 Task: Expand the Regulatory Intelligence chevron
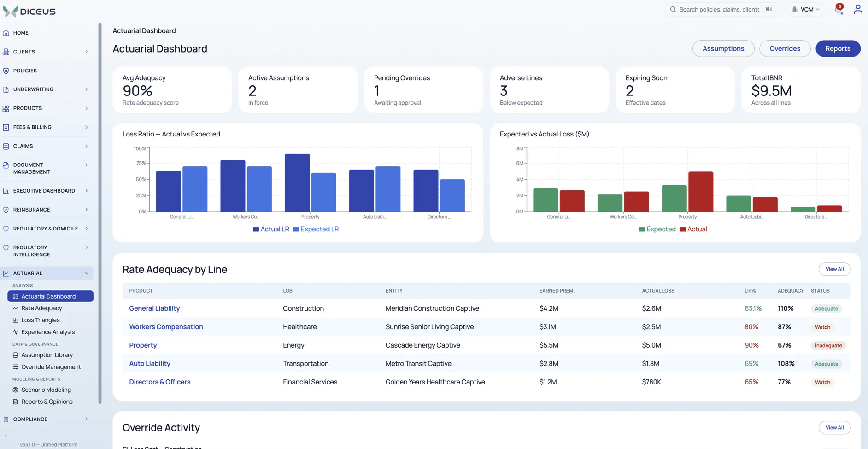pos(87,248)
